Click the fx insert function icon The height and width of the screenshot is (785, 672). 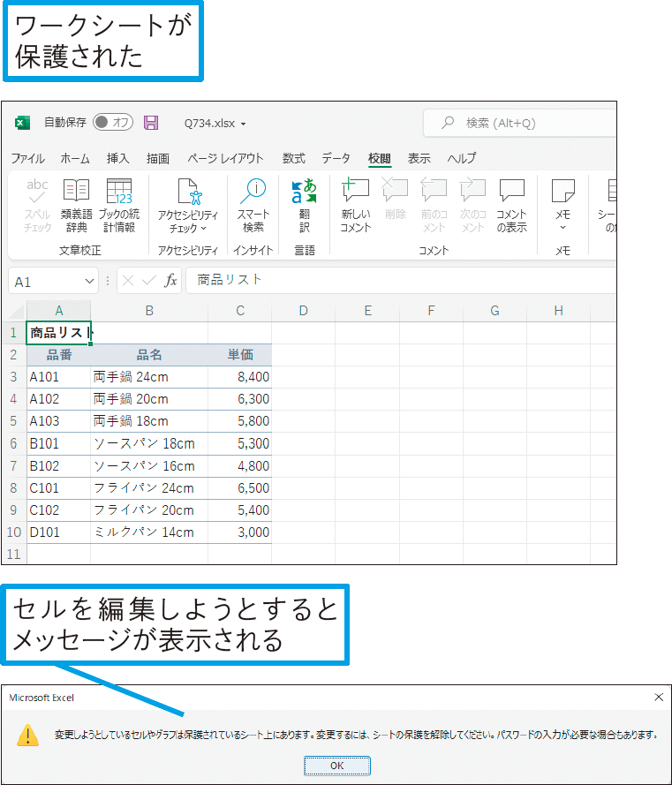click(x=170, y=281)
